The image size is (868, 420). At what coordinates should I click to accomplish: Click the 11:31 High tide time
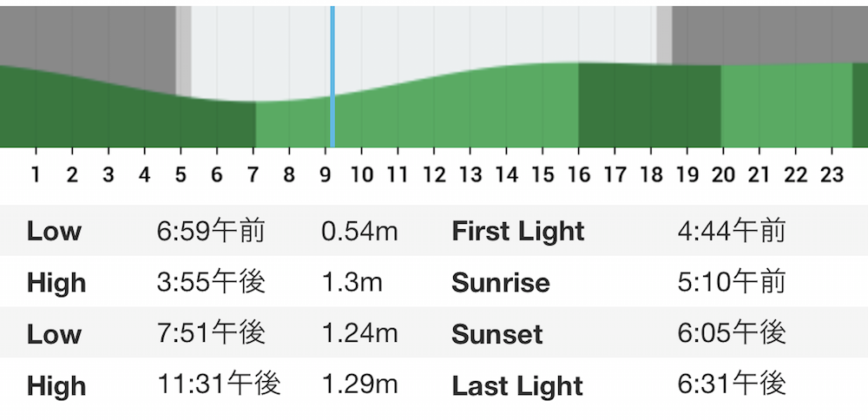coord(219,385)
